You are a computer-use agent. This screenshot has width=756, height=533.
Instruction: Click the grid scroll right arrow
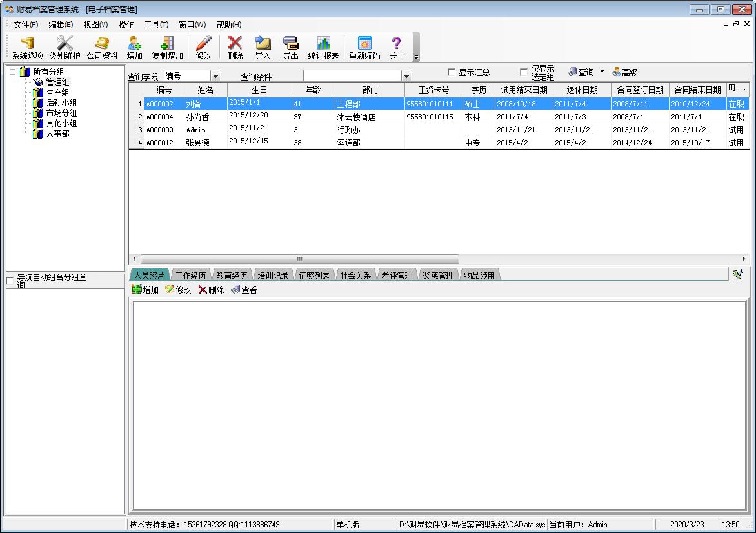tap(744, 259)
